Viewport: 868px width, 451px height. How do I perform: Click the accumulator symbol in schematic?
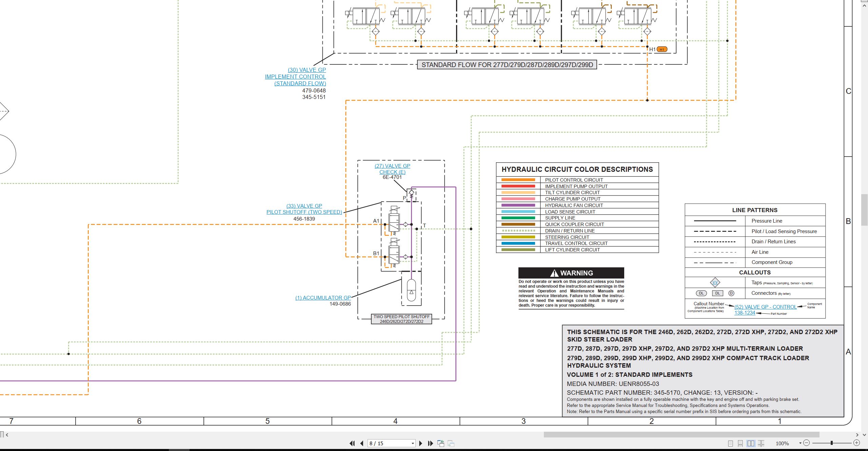411,290
